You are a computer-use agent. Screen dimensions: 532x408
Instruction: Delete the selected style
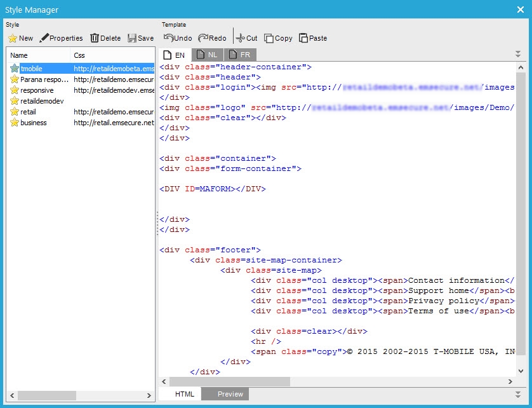tap(105, 38)
